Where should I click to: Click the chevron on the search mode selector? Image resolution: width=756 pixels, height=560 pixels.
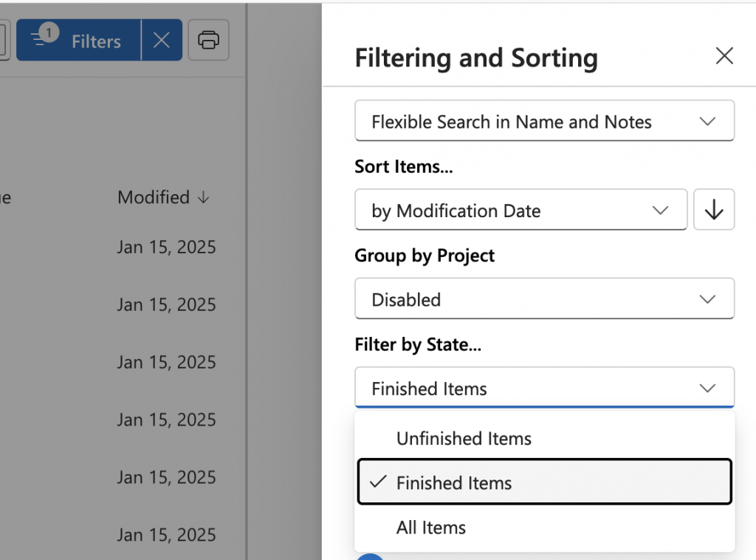click(x=707, y=120)
